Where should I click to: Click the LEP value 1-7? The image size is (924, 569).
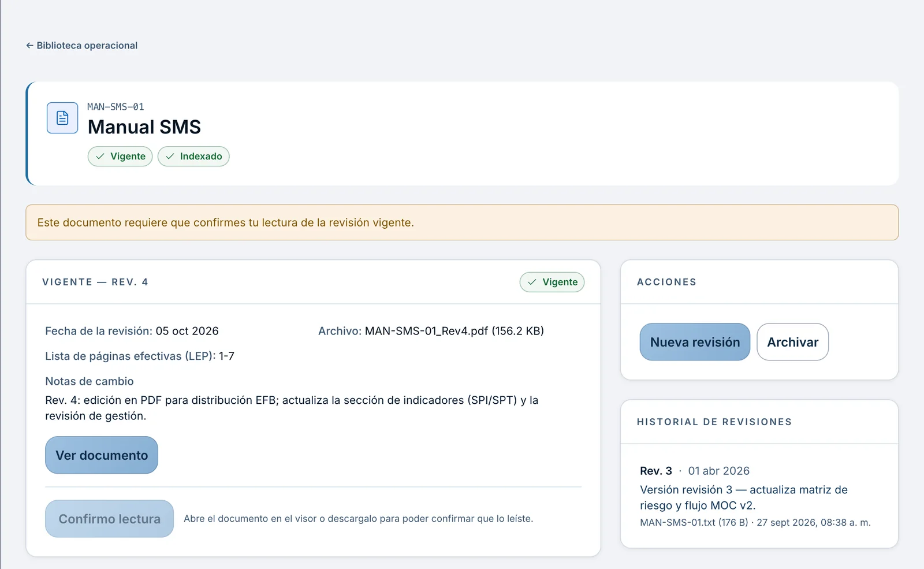[226, 356]
